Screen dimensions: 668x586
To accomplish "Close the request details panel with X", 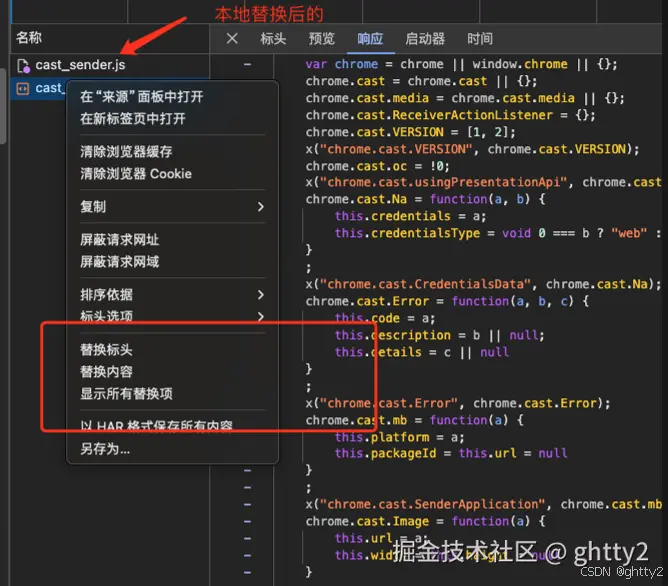I will [232, 39].
